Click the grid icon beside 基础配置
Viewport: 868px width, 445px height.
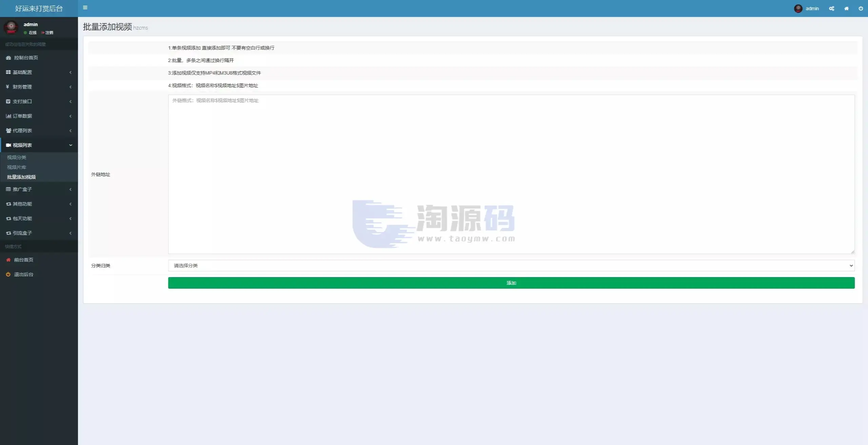coord(8,72)
